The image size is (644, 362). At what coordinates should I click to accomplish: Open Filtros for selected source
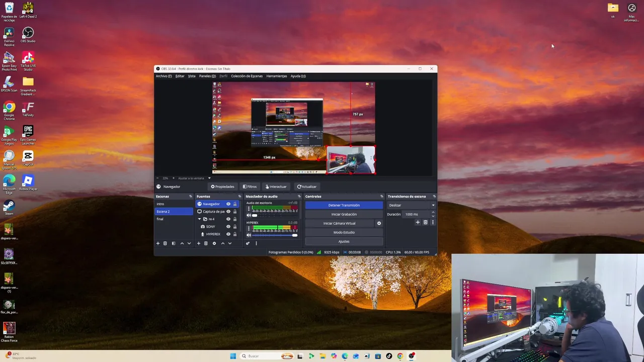pyautogui.click(x=250, y=187)
